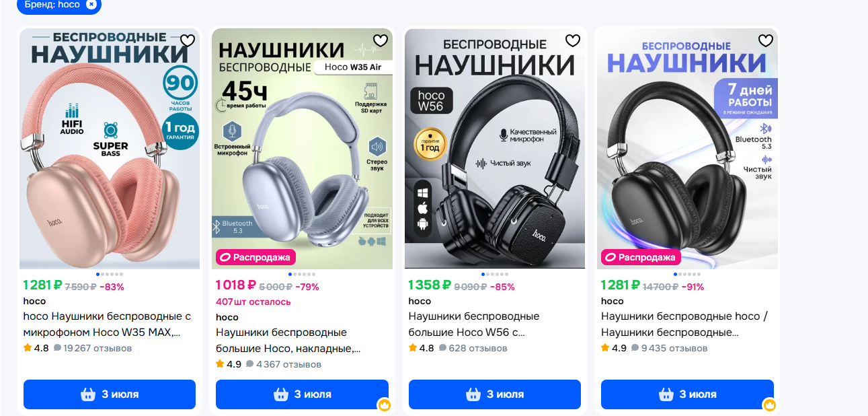The image size is (868, 416).
Task: Open title 'Наушники беспроводные большие Hoco W56'
Action: [475, 324]
